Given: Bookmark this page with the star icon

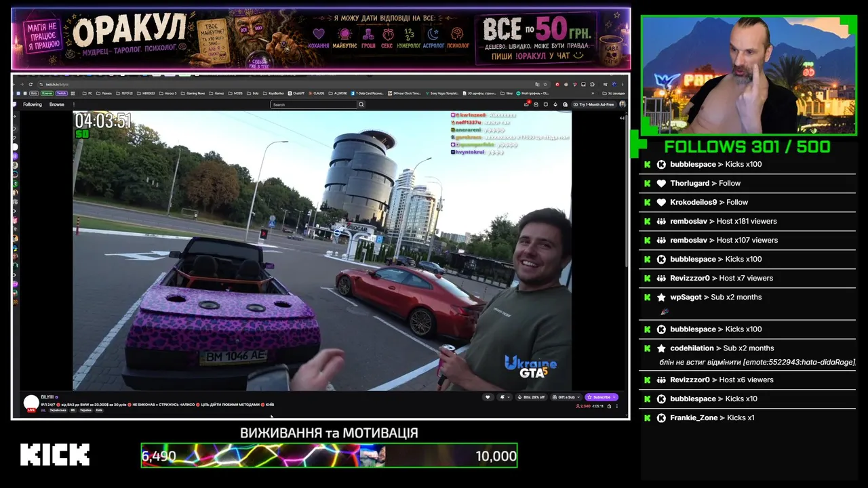Looking at the screenshot, I should (547, 84).
